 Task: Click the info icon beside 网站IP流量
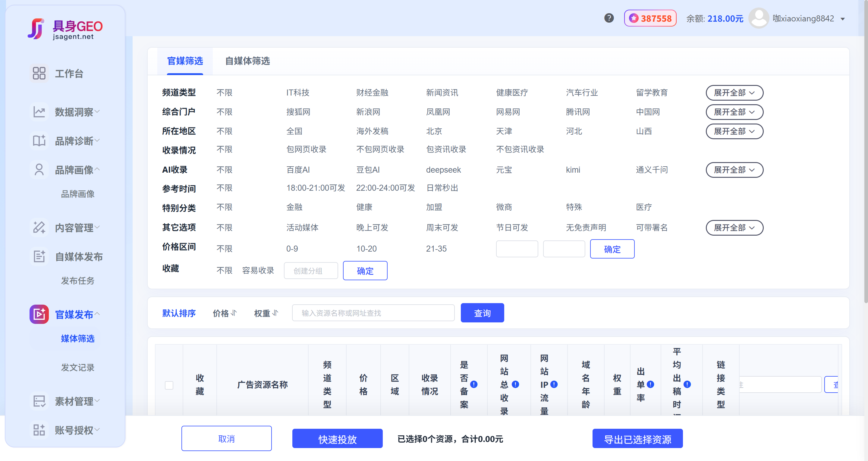point(554,384)
